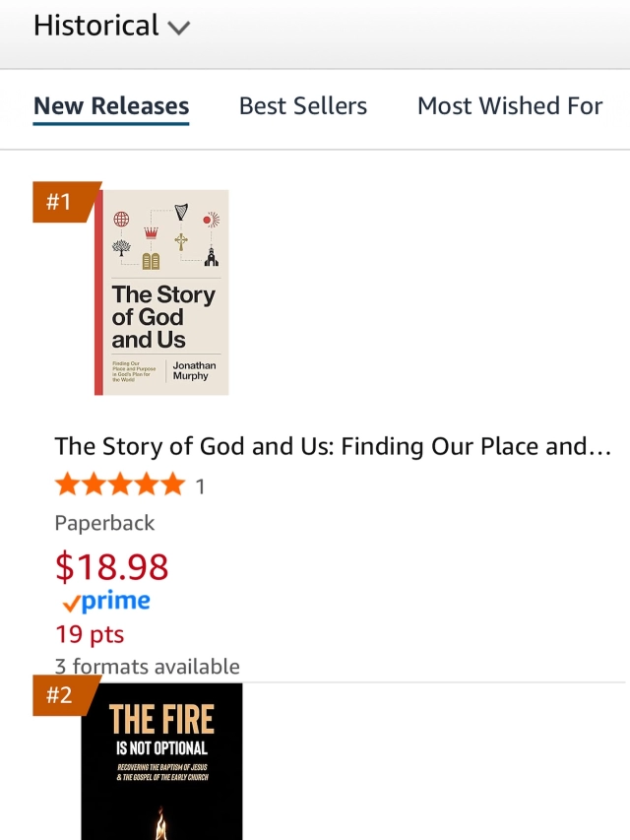Screen dimensions: 630x840
Task: Tap the Historical category heading
Action: [x=95, y=26]
